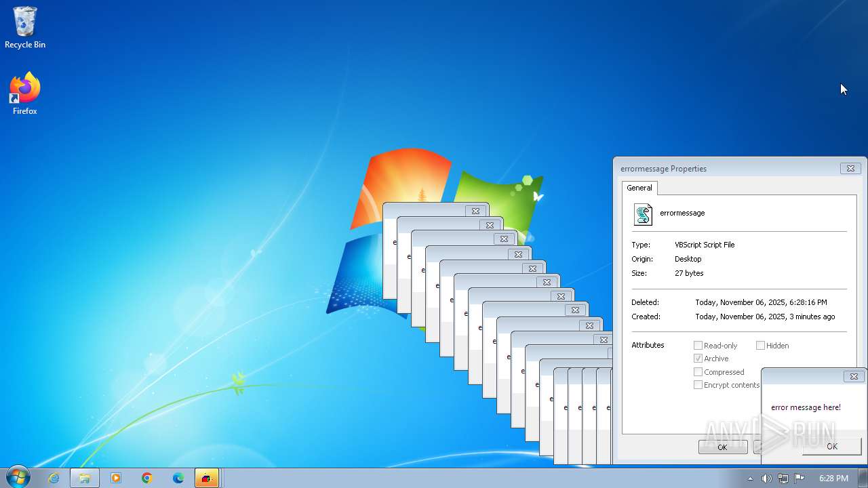The width and height of the screenshot is (868, 488).
Task: Click the 'error message here!' text
Action: [x=806, y=407]
